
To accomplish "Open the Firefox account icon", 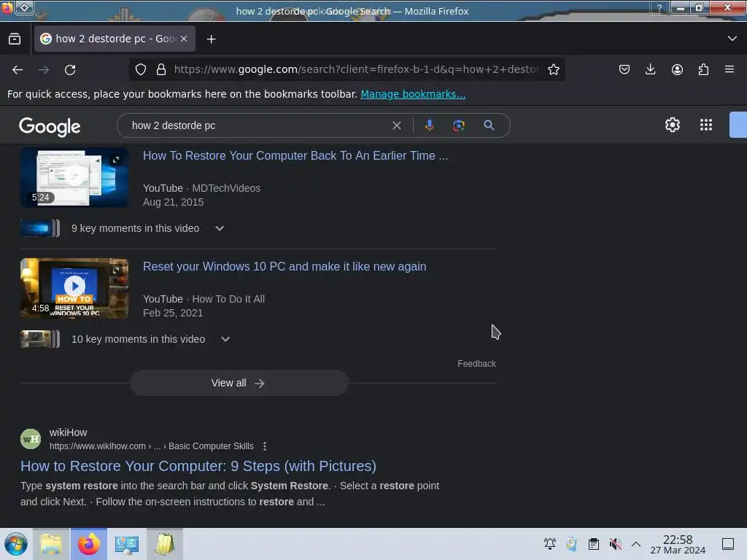I will tap(677, 69).
